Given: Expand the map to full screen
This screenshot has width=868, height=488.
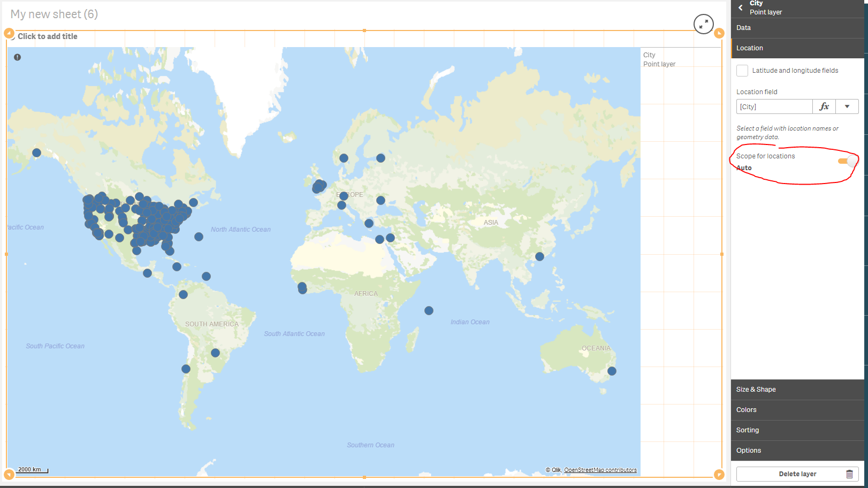Looking at the screenshot, I should [704, 24].
